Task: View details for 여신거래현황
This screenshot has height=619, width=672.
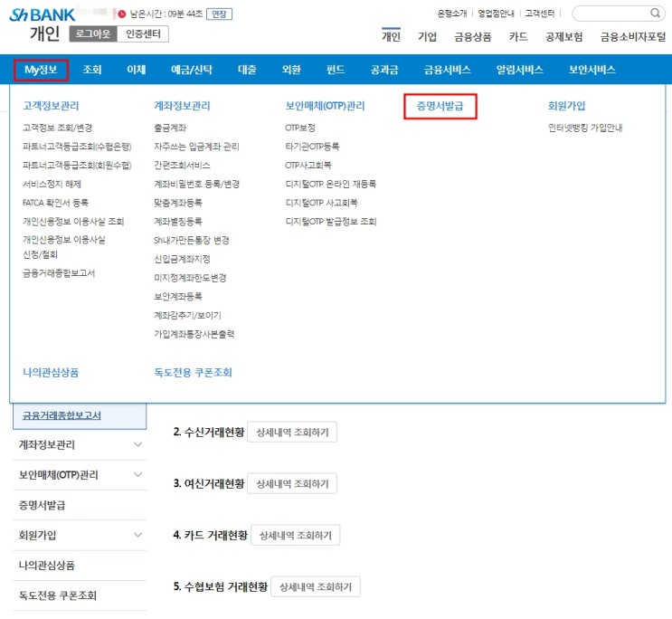Action: point(292,484)
